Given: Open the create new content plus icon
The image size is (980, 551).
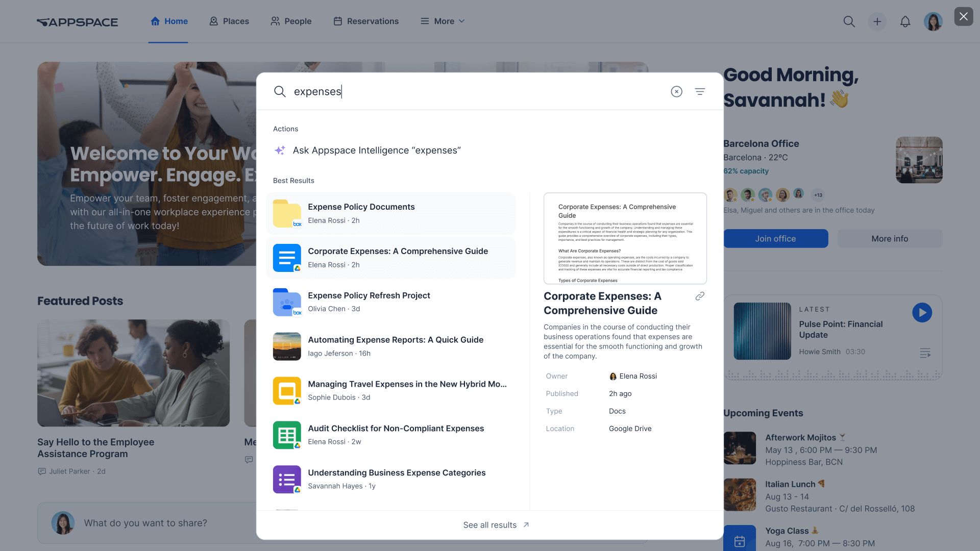Looking at the screenshot, I should 877,21.
